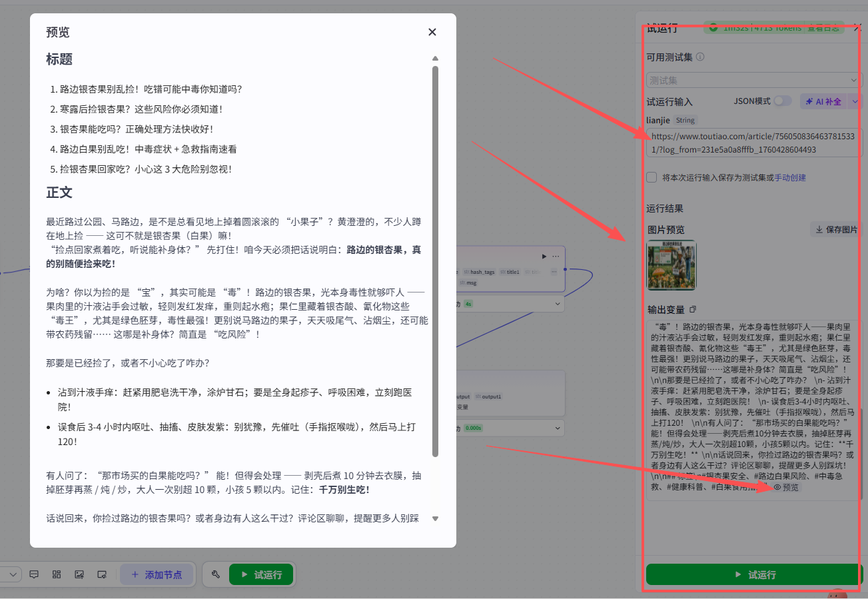The height and width of the screenshot is (599, 868).
Task: Click the title1 variable tag on node
Action: (510, 272)
